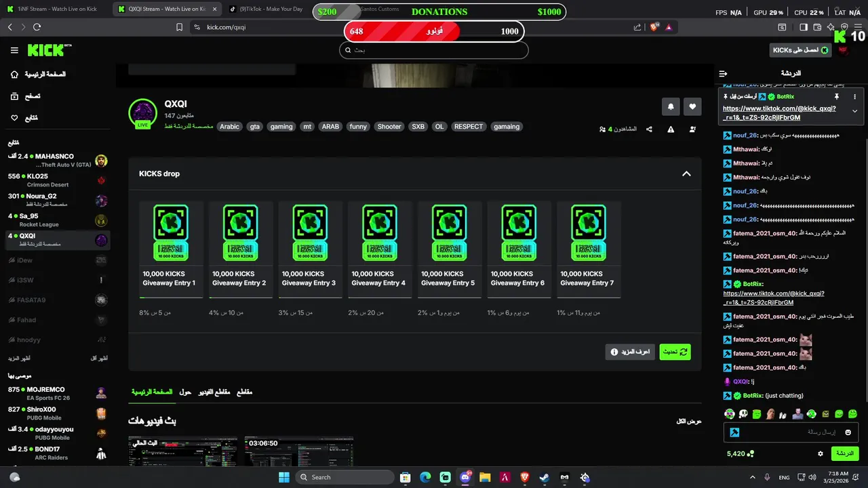The image size is (868, 488).
Task: Click the 'RESPECT' tag chip
Action: tap(469, 127)
